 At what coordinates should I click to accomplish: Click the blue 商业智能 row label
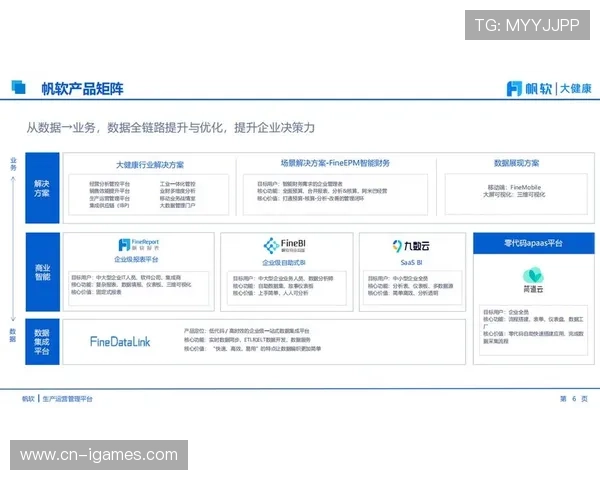(x=42, y=272)
